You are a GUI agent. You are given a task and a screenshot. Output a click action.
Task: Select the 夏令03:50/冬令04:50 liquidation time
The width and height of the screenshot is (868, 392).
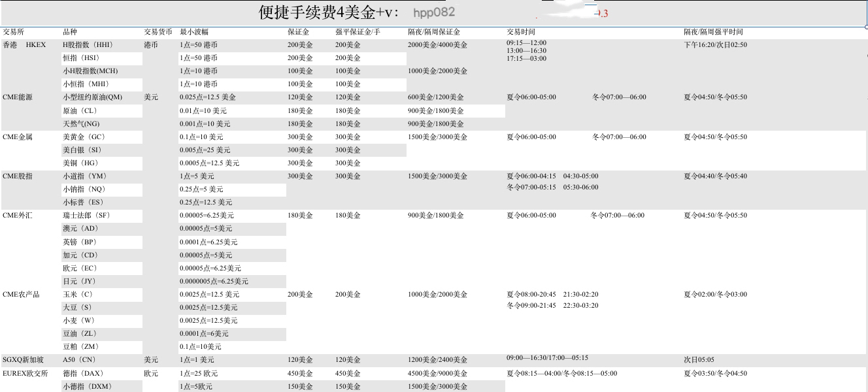716,374
